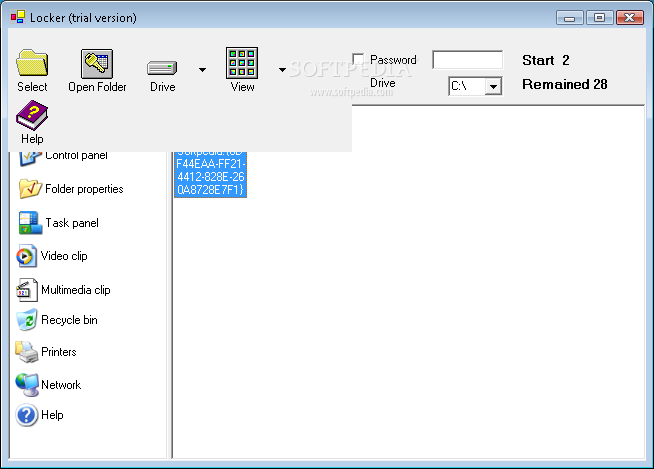The width and height of the screenshot is (654, 469).
Task: Click the Select folder icon in toolbar
Action: coord(32,63)
